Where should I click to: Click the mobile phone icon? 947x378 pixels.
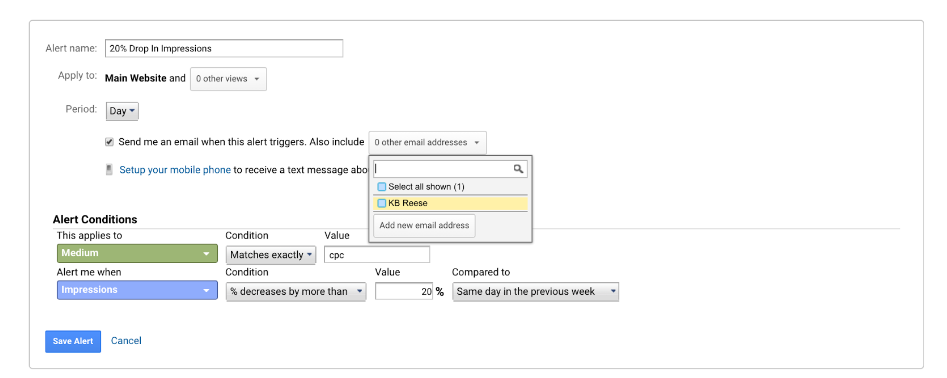coord(109,170)
